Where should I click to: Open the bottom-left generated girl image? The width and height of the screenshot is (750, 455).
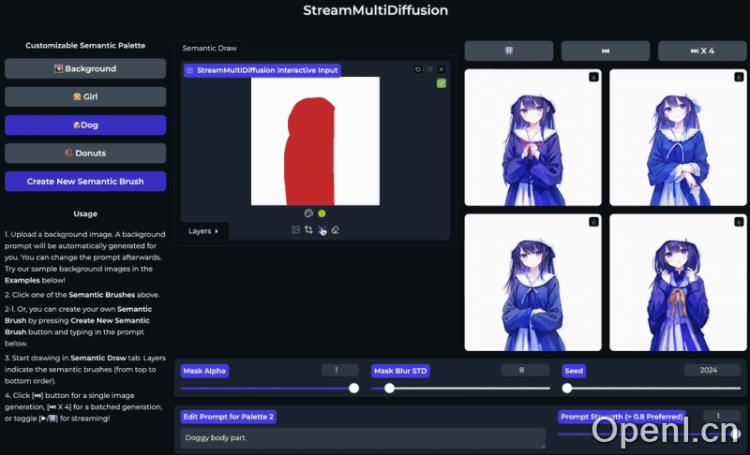(533, 282)
